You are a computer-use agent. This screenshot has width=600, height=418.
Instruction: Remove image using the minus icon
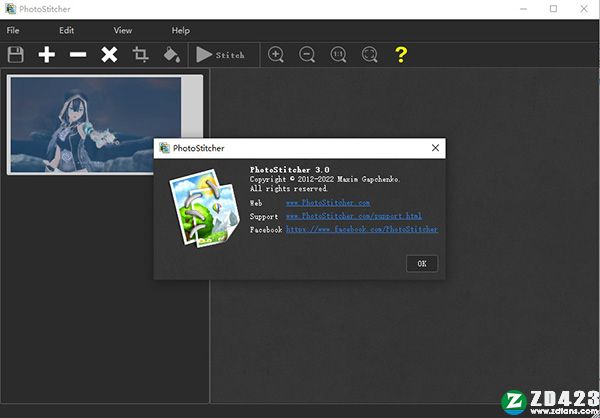coord(78,55)
